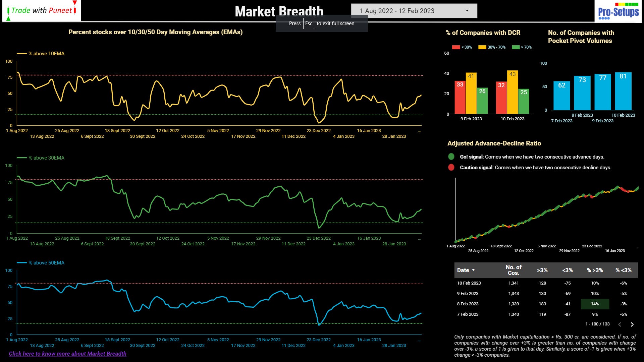Click the Pro-Setups logo
644x362 pixels.
click(618, 12)
